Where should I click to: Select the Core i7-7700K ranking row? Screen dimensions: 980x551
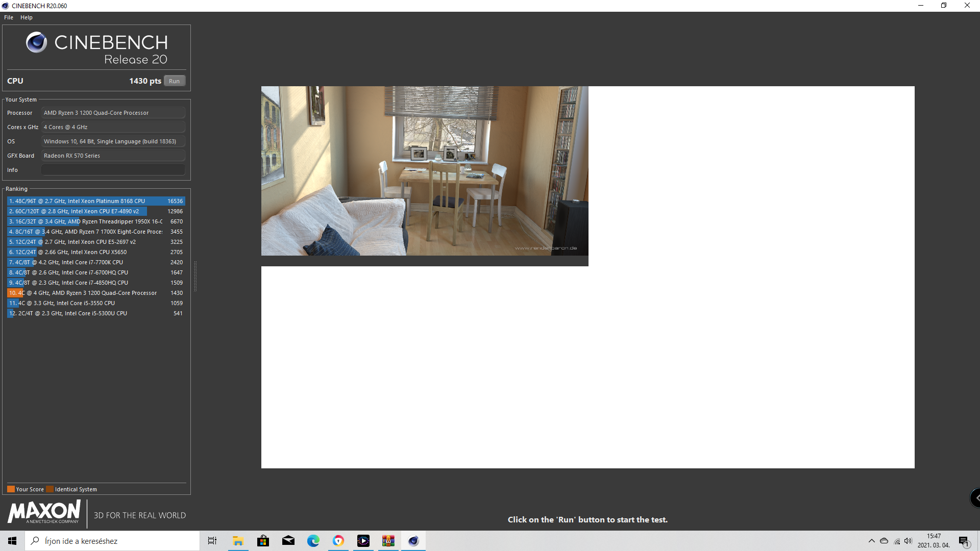tap(96, 262)
